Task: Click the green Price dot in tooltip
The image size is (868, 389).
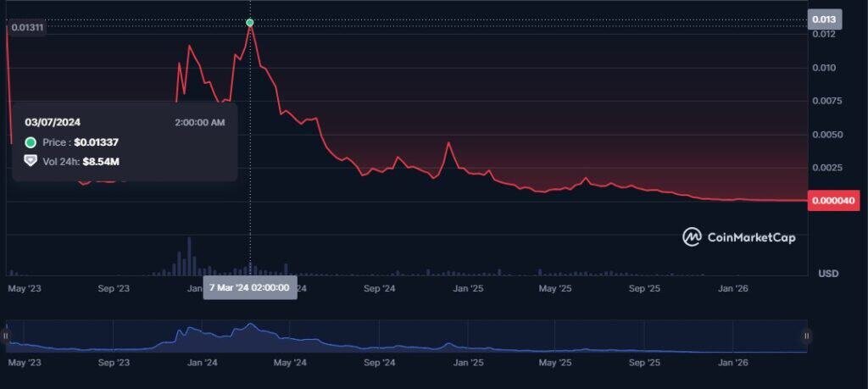Action: 31,142
